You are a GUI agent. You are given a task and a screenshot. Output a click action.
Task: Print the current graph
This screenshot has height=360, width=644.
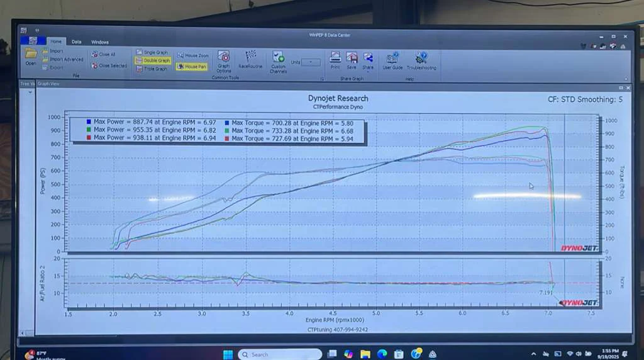[335, 60]
